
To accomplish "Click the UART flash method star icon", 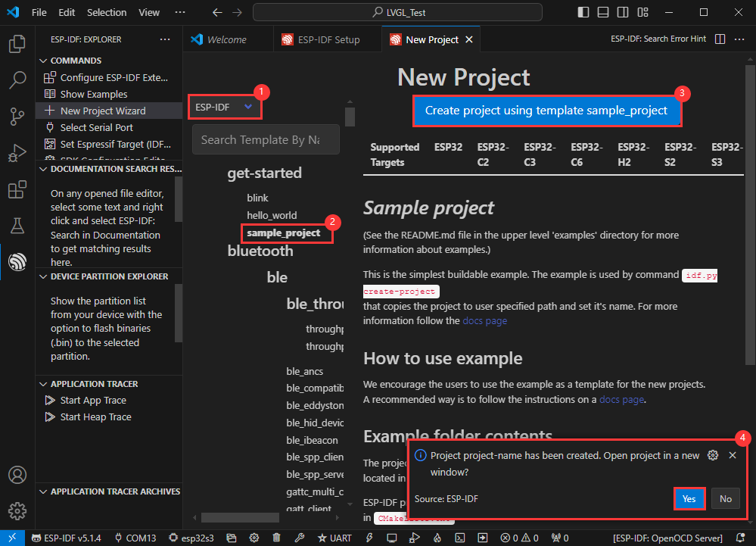I will click(322, 538).
